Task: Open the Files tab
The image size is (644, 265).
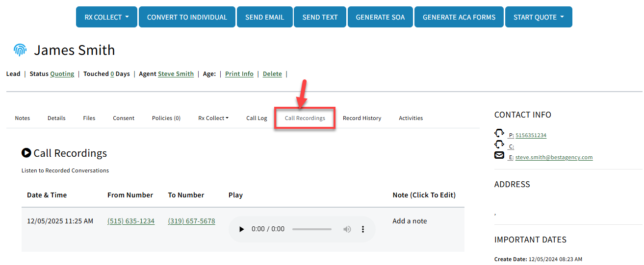Action: click(89, 118)
